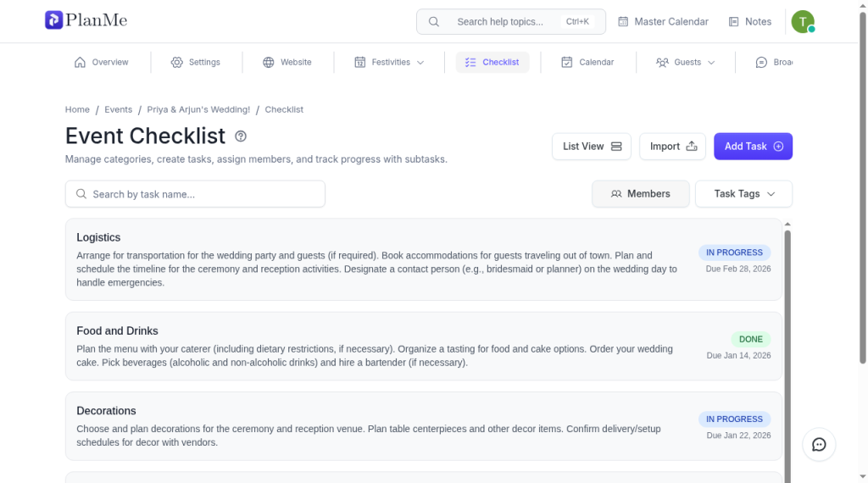The image size is (868, 483).
Task: Click the Food and Drinks DONE badge
Action: click(751, 339)
